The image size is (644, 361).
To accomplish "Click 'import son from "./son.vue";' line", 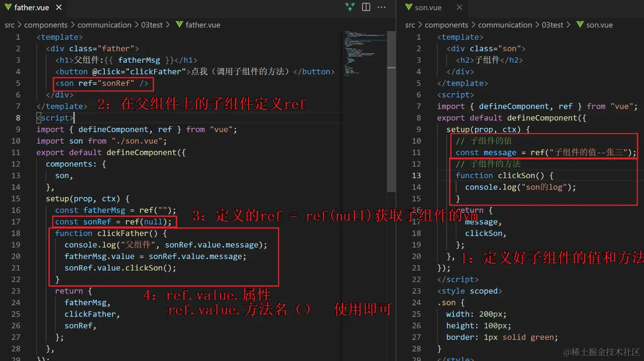I will pos(102,141).
